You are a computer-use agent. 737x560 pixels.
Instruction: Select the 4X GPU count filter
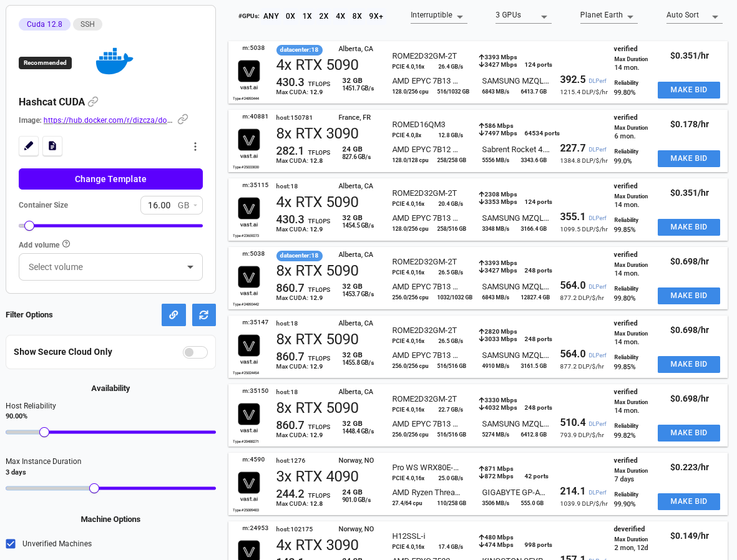(x=340, y=16)
